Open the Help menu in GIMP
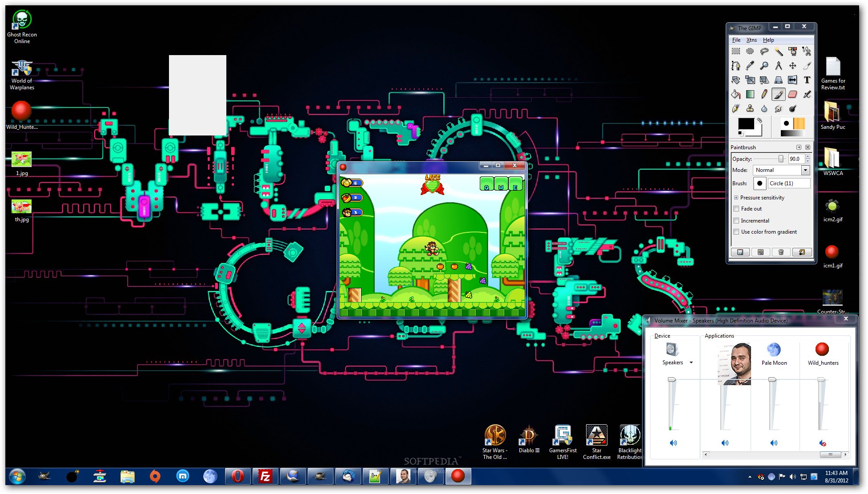Image resolution: width=868 pixels, height=494 pixels. pos(768,40)
